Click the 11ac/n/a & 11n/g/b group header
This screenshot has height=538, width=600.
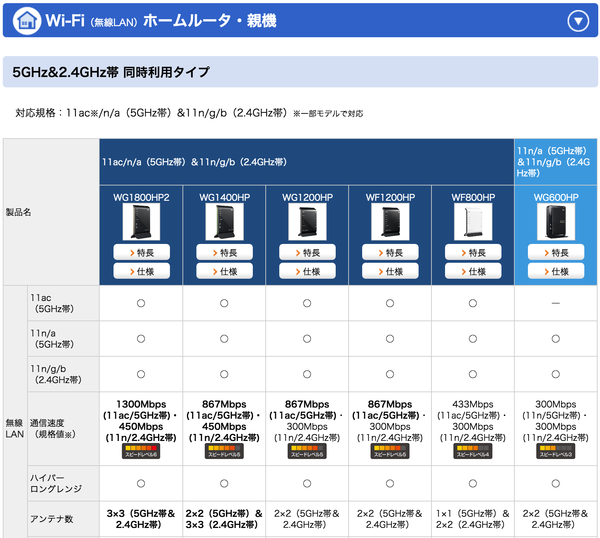[x=307, y=162]
